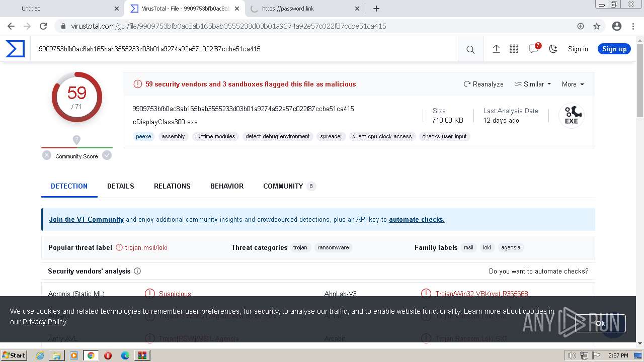Click the automate checks link

417,219
